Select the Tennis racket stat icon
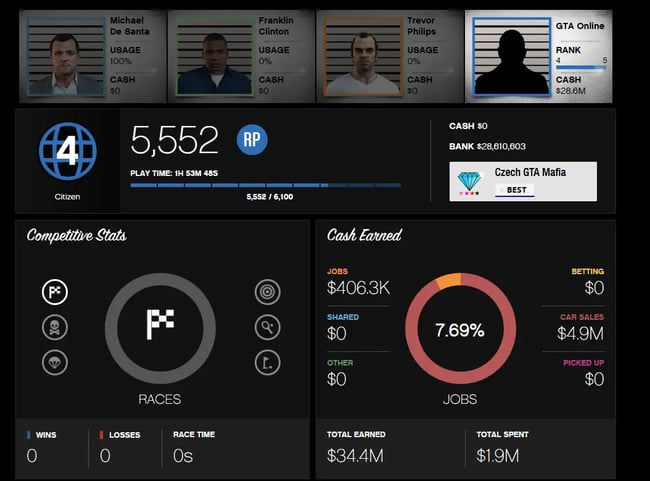 coord(265,327)
